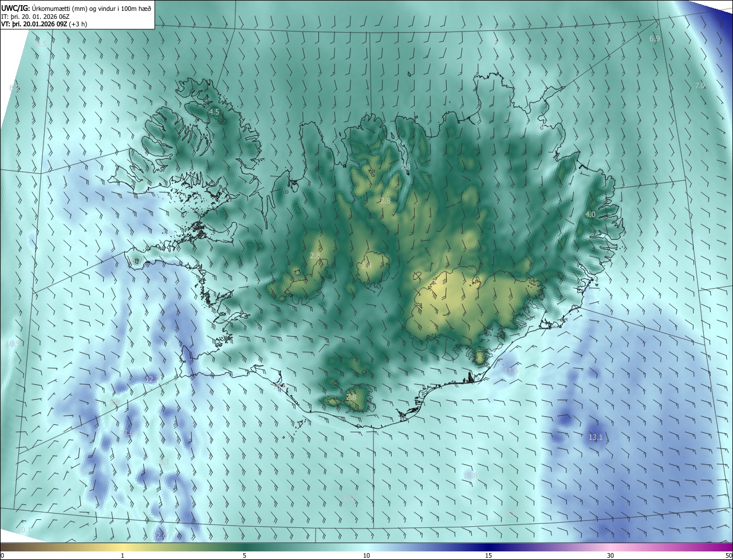Click the 'IT: þri. 20. 01. 2026 06Z' line
This screenshot has height=560, width=733.
[36, 17]
